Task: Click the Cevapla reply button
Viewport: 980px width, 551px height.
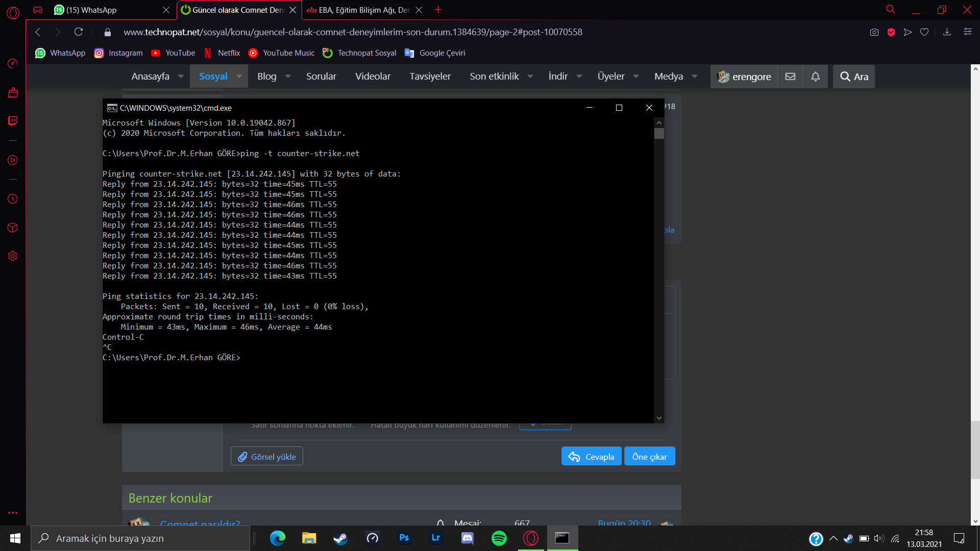Action: pos(591,457)
